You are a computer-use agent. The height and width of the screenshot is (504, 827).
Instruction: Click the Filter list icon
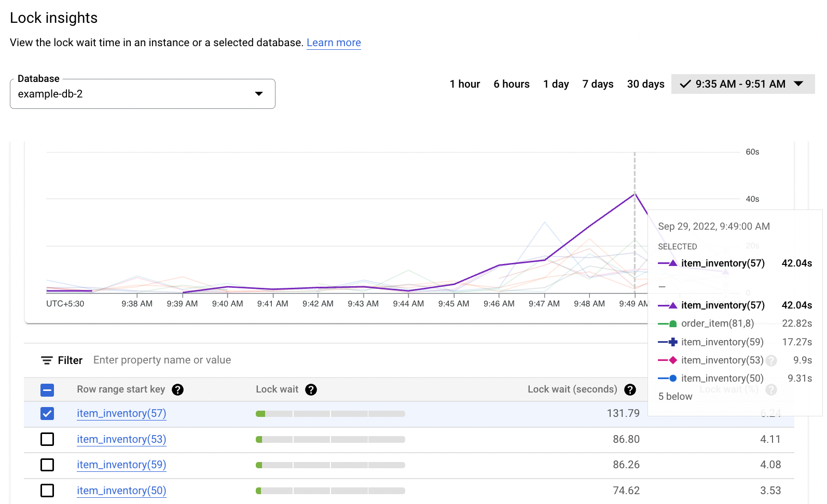coord(47,360)
